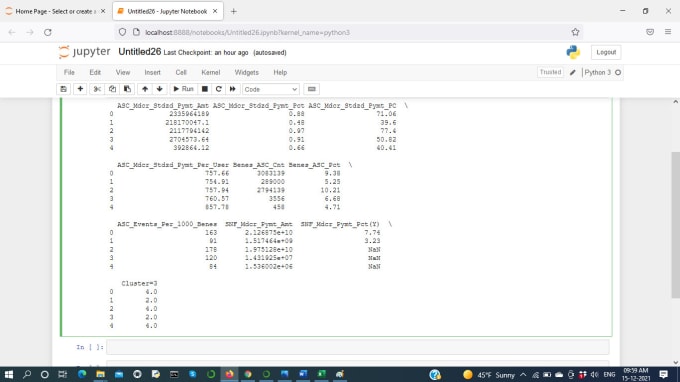
Task: Open Firefox application menu
Action: 668,32
